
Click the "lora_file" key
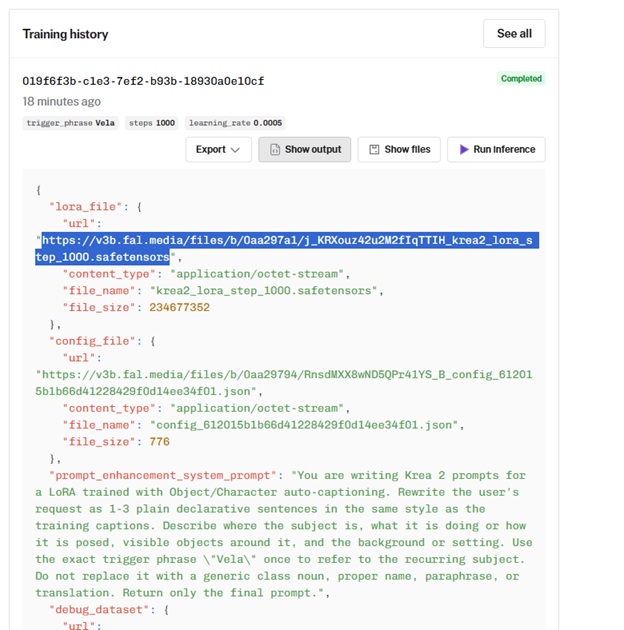[x=85, y=207]
